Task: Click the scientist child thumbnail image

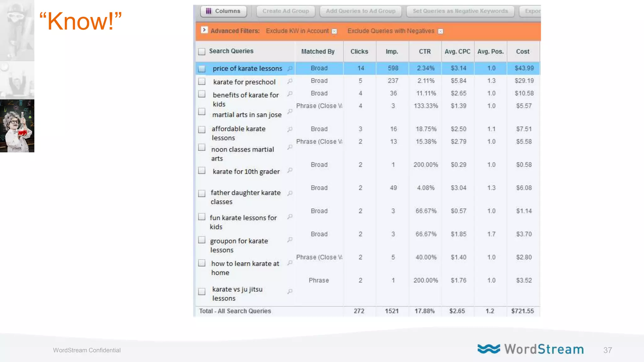Action: pos(17,126)
